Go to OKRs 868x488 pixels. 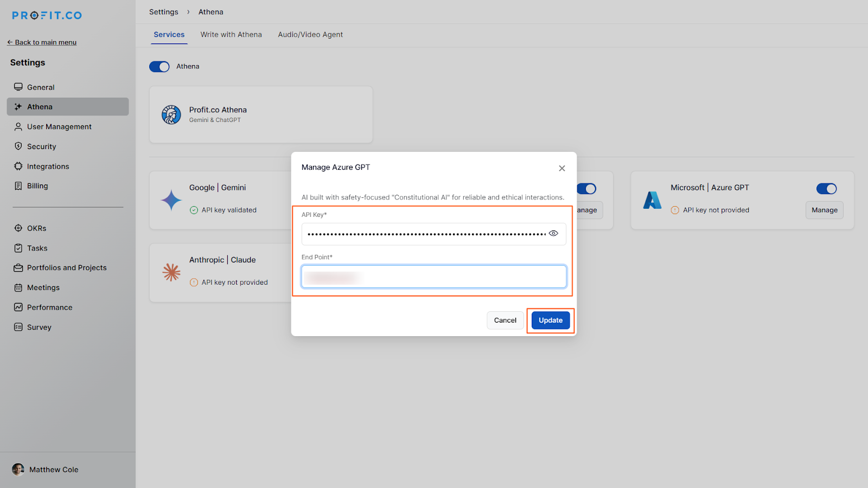click(68, 228)
